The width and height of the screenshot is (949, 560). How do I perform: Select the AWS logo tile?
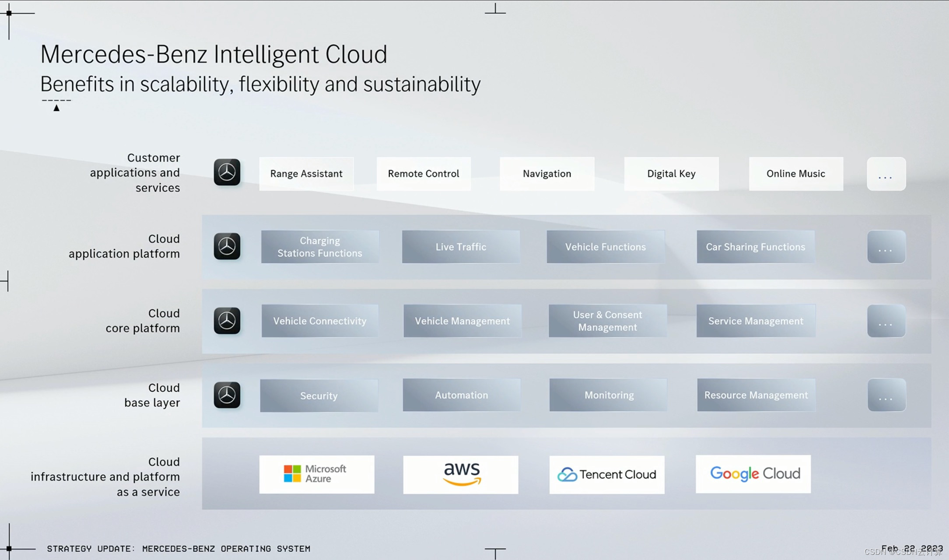(x=460, y=475)
